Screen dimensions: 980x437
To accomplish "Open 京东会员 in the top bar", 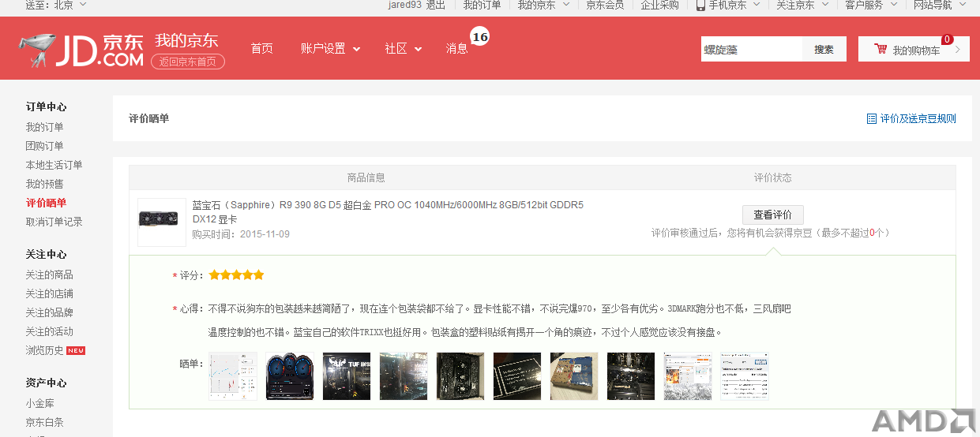I will [605, 5].
